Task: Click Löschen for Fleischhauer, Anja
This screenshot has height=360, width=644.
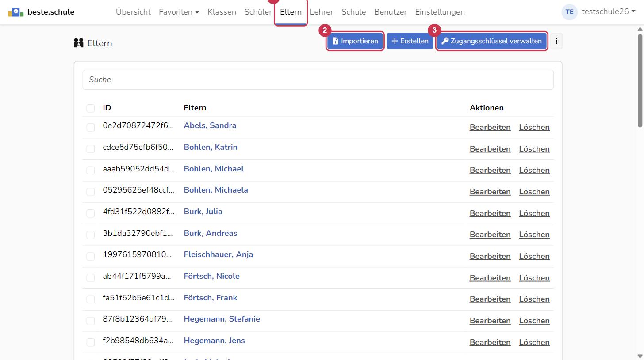Action: [534, 256]
